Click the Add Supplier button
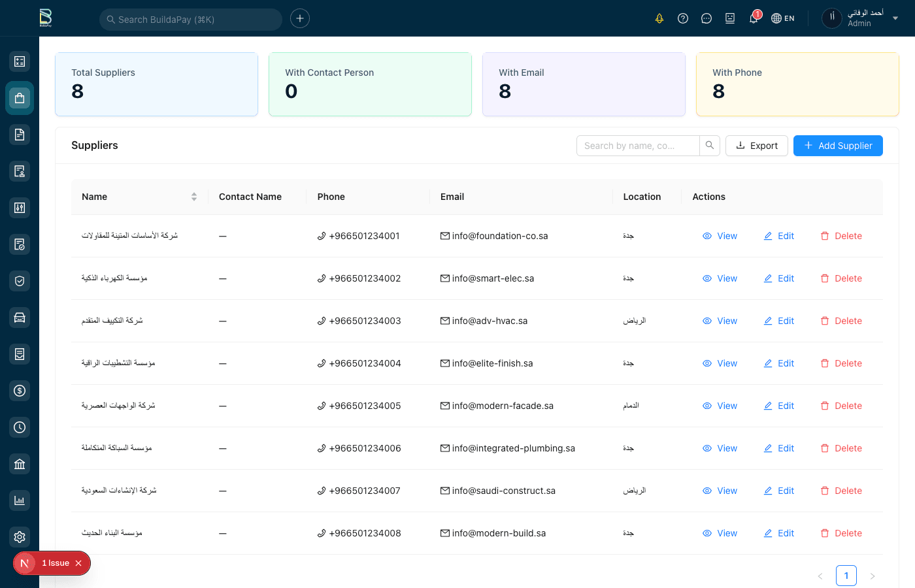Viewport: 915px width, 588px height. click(838, 146)
